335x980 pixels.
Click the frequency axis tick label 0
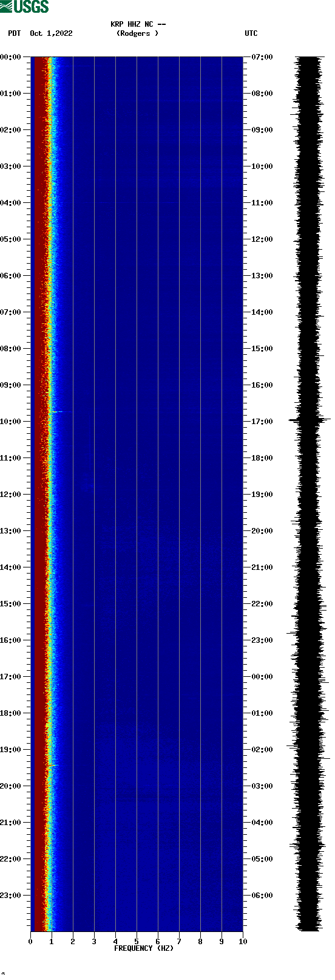click(30, 942)
